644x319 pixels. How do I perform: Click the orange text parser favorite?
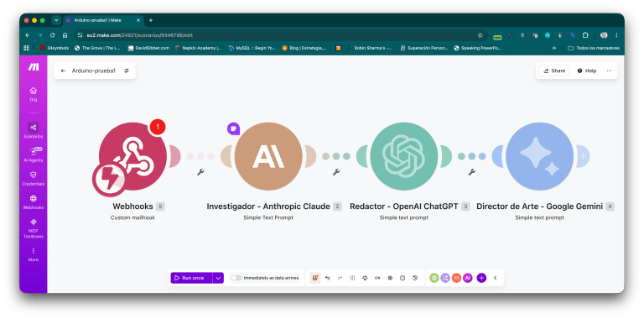pos(456,278)
